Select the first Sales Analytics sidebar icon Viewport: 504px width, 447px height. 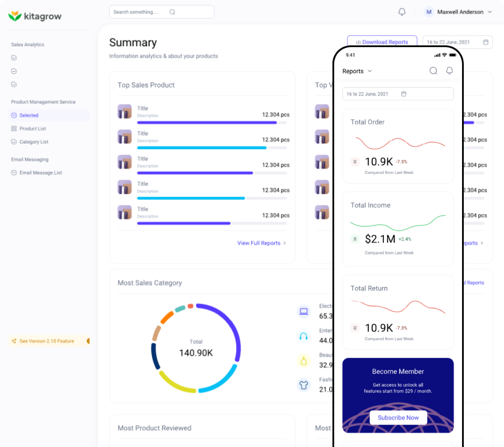point(14,58)
